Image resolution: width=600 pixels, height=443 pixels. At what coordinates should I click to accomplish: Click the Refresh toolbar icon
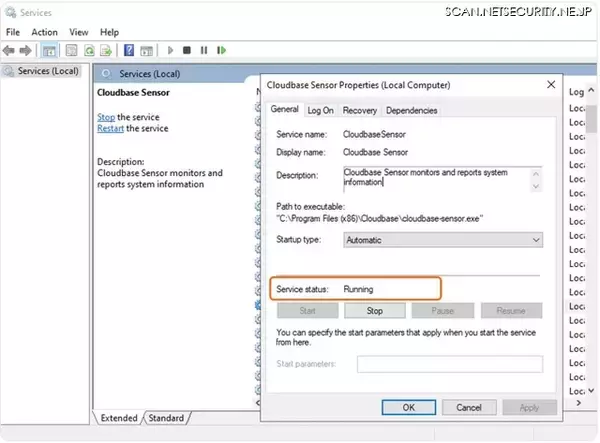coord(89,50)
